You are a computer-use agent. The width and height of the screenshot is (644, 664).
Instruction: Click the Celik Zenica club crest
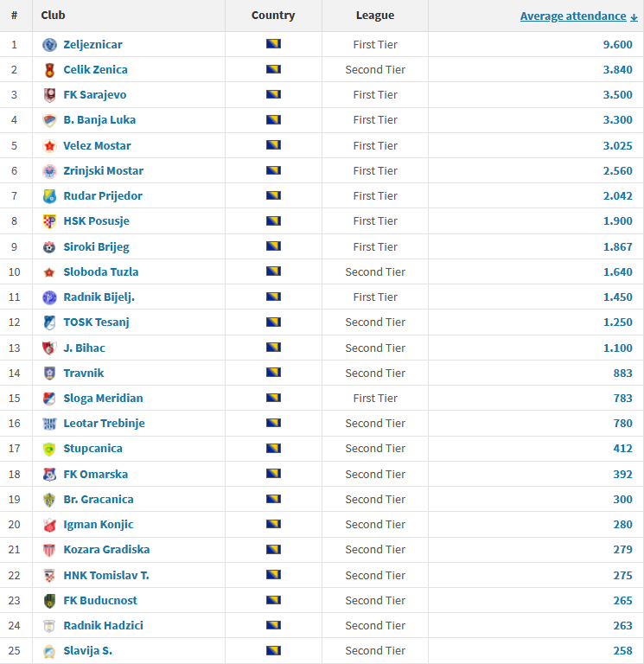tap(49, 69)
